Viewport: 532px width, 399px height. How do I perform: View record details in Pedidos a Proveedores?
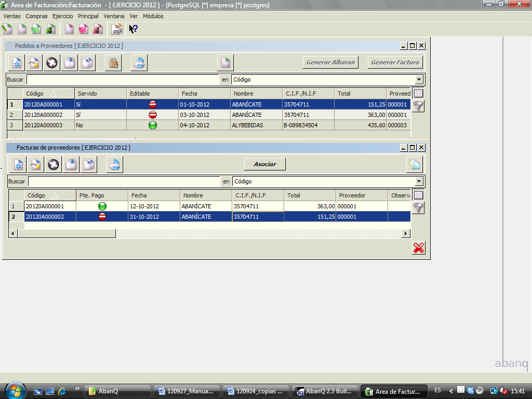(x=70, y=63)
